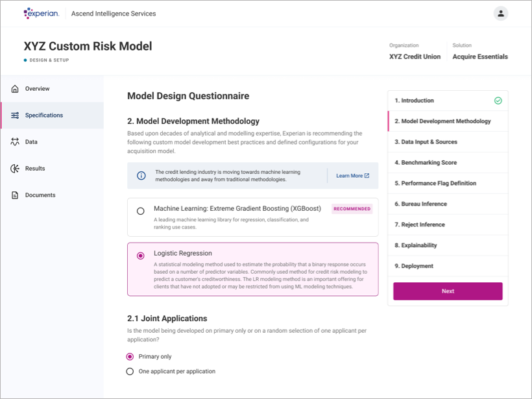Jump to step 4 Benchmarking Score
The image size is (532, 399).
[426, 163]
